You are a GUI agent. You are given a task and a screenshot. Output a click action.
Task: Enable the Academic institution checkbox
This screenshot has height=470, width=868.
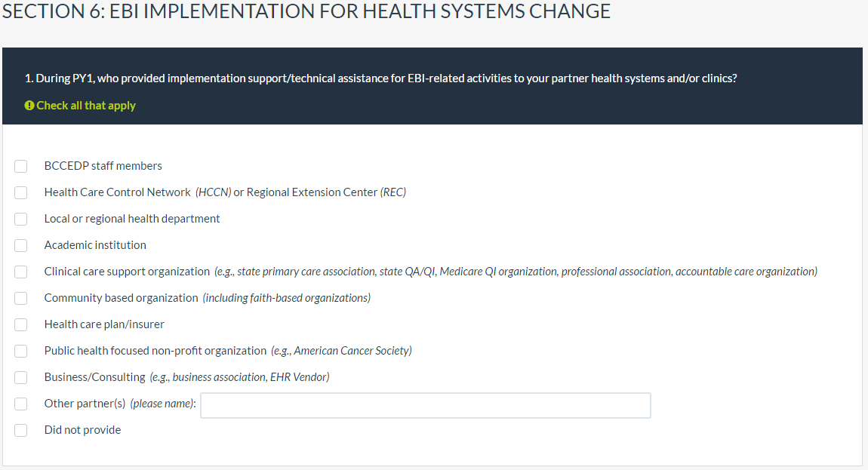tap(21, 245)
